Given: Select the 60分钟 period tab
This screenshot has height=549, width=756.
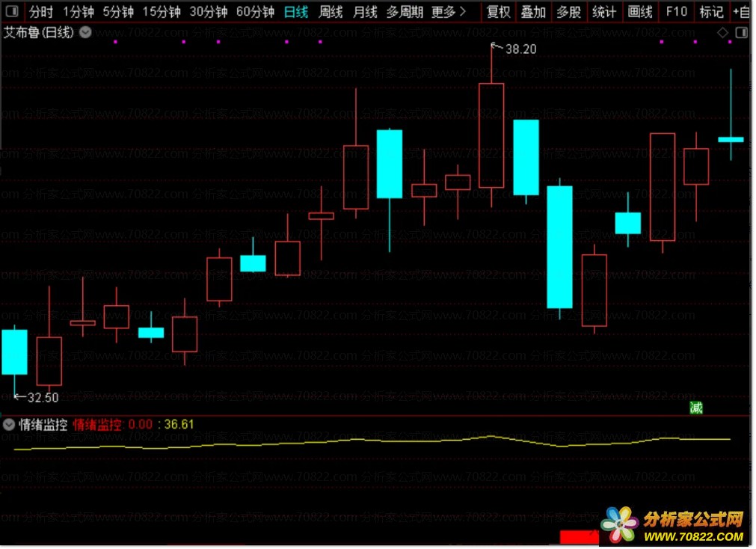Looking at the screenshot, I should point(255,11).
